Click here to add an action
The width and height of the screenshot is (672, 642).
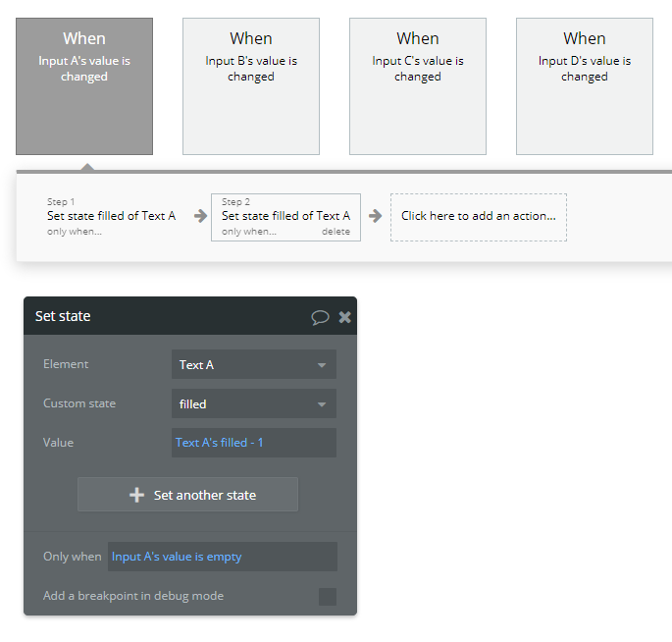click(x=479, y=217)
